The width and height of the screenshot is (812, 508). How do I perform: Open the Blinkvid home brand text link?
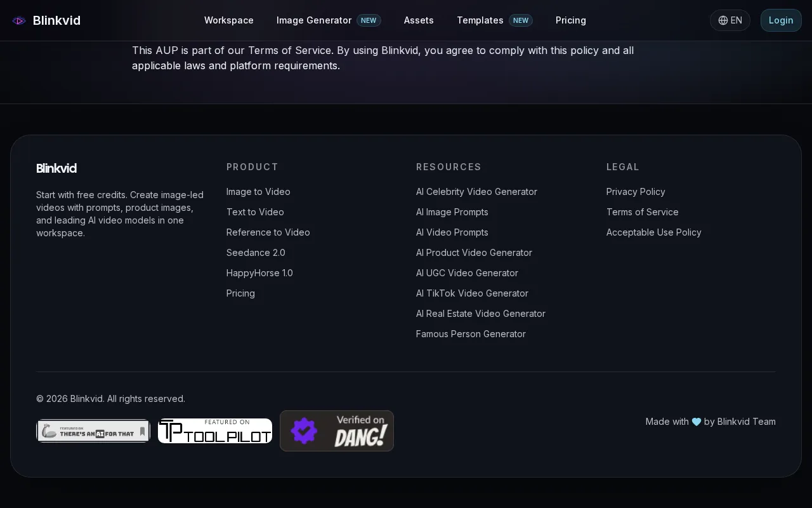point(56,20)
